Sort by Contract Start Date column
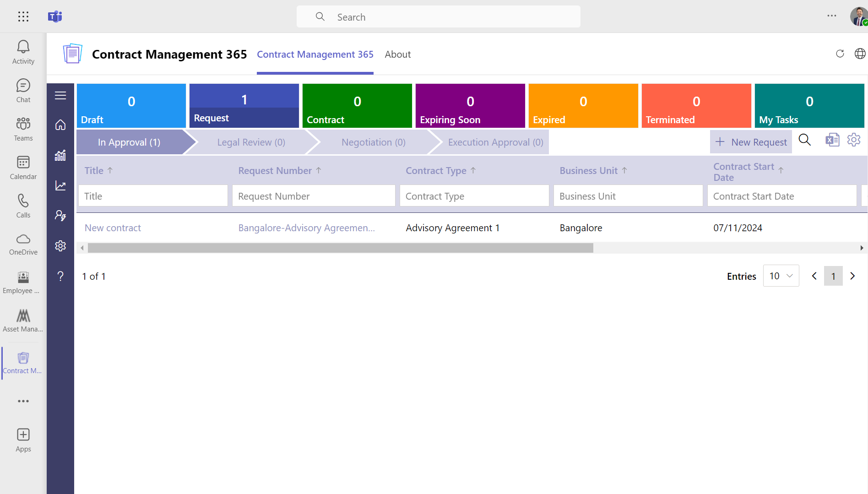This screenshot has height=494, width=868. (749, 172)
